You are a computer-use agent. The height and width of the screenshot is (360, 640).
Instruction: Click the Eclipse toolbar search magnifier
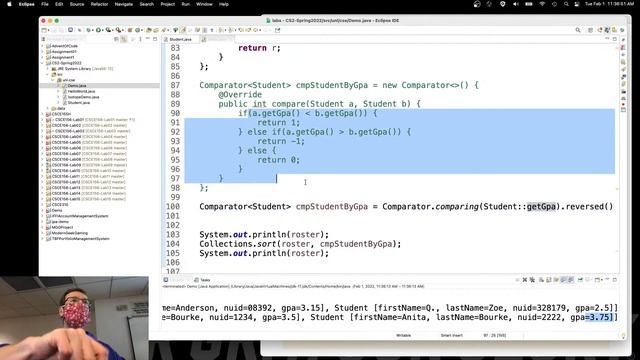pyautogui.click(x=578, y=30)
